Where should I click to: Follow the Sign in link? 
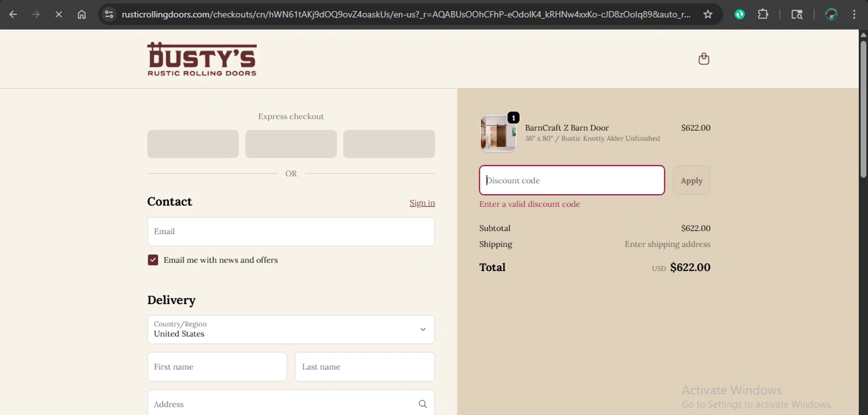click(422, 203)
